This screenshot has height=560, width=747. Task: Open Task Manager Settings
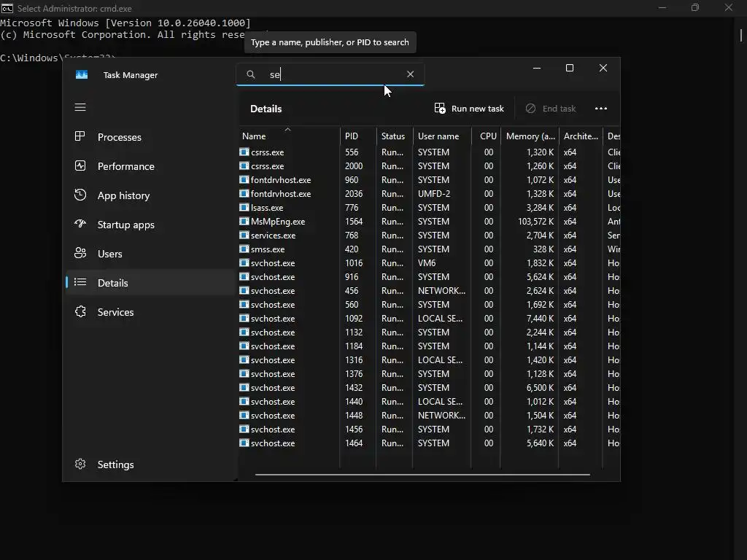[150, 464]
